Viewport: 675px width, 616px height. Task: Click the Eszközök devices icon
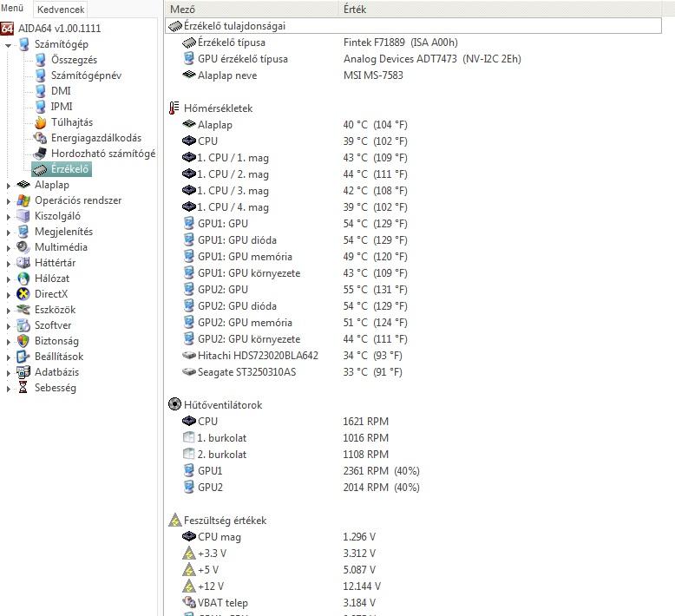pos(23,310)
